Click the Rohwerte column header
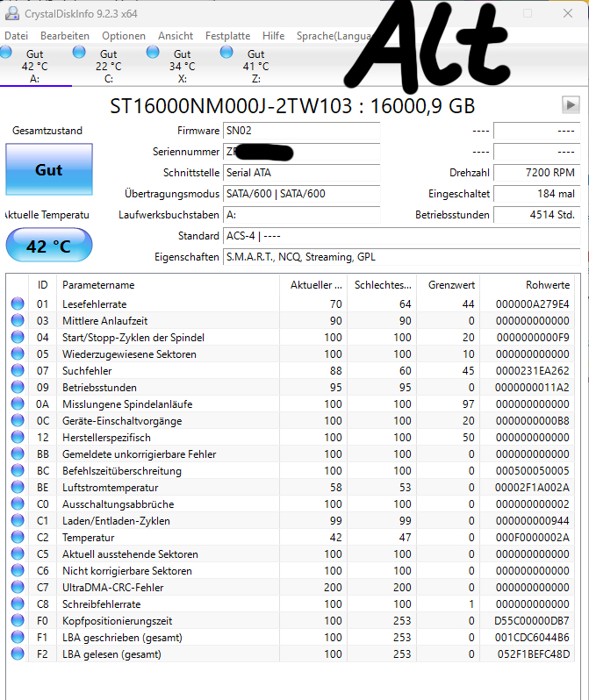Viewport: 589px width, 700px height. (x=528, y=285)
